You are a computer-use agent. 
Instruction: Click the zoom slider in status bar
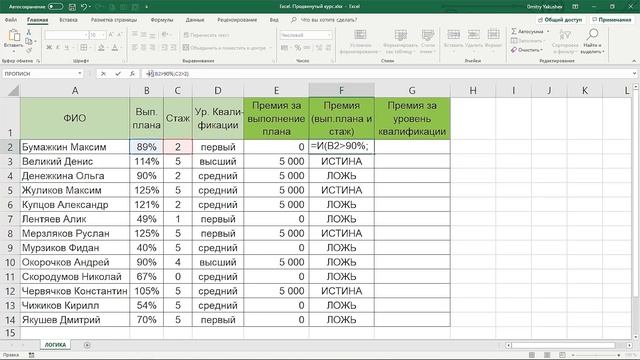(x=596, y=355)
